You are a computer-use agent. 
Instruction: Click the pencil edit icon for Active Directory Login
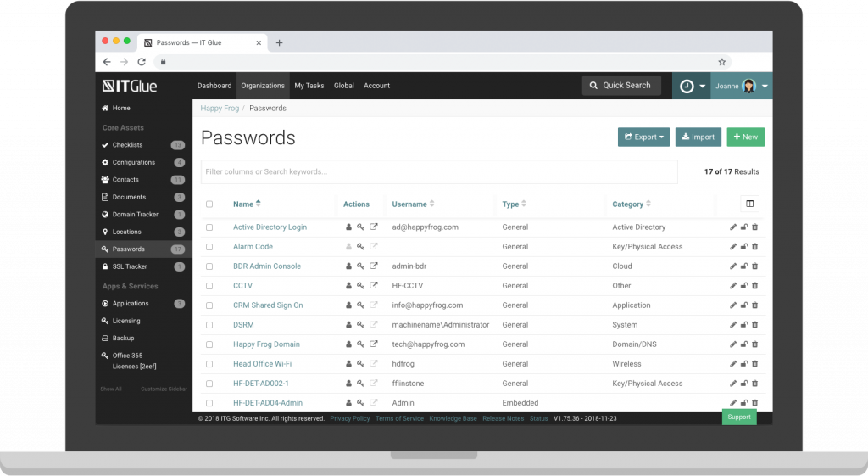click(733, 227)
